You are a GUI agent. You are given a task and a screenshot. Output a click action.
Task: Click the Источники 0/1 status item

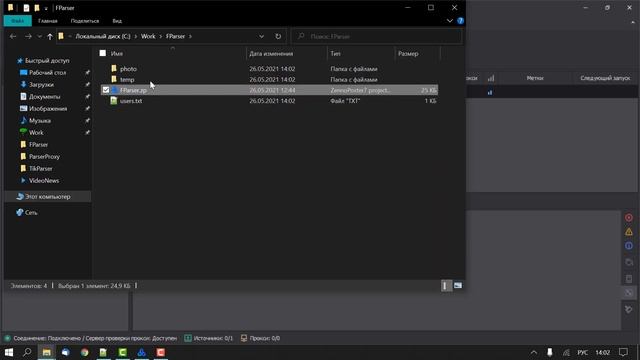(209, 338)
